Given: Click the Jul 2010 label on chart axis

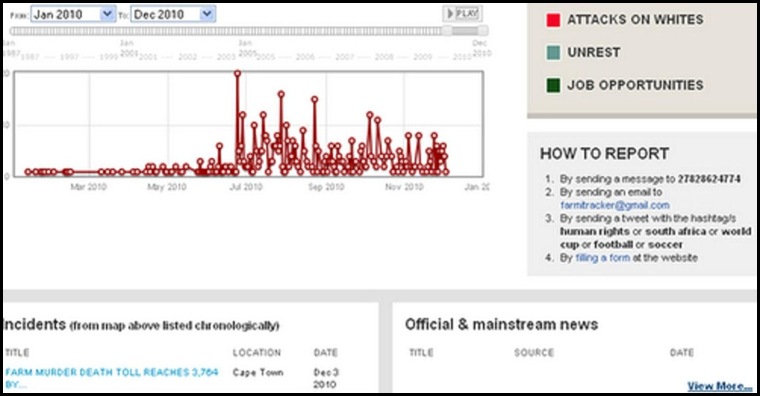Looking at the screenshot, I should [246, 187].
